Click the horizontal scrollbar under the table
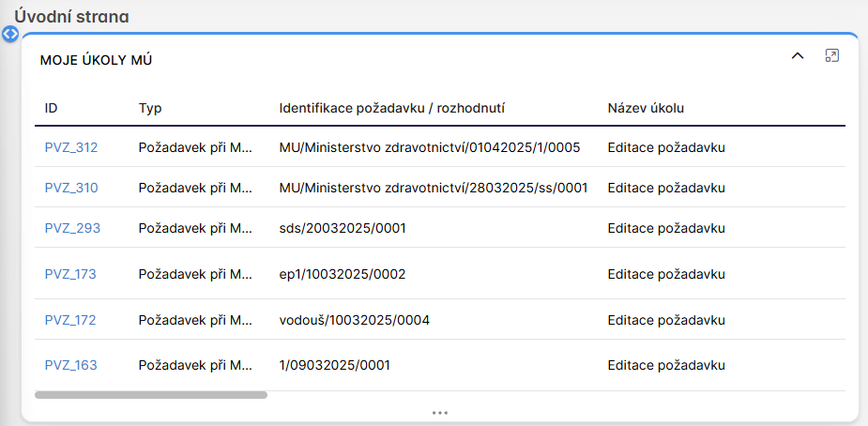 (x=151, y=395)
